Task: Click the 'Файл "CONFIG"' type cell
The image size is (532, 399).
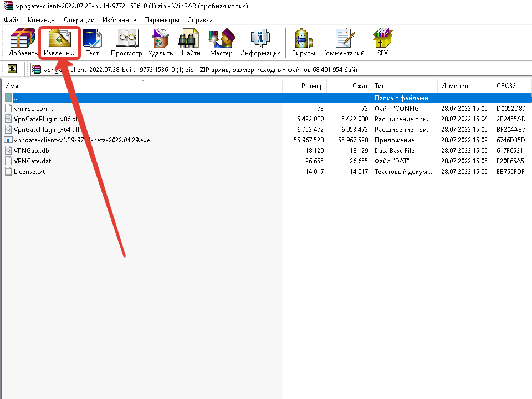Action: coord(398,109)
